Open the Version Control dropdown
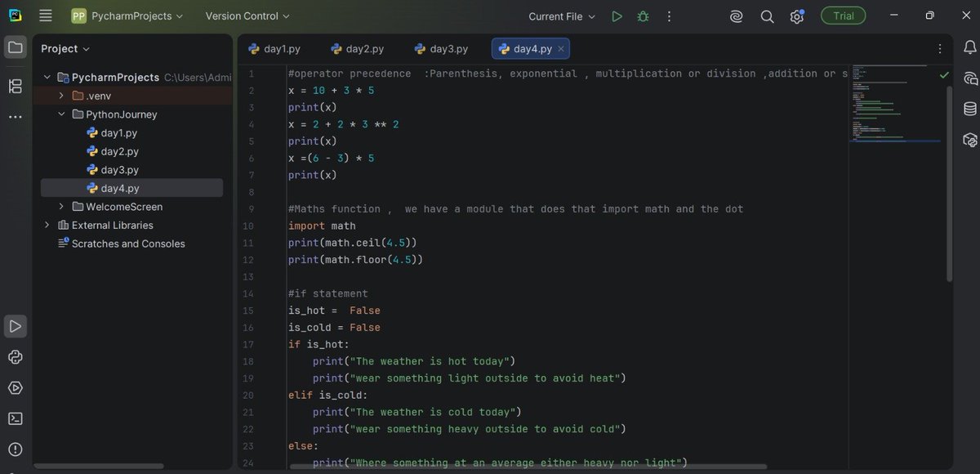This screenshot has height=474, width=980. 247,16
